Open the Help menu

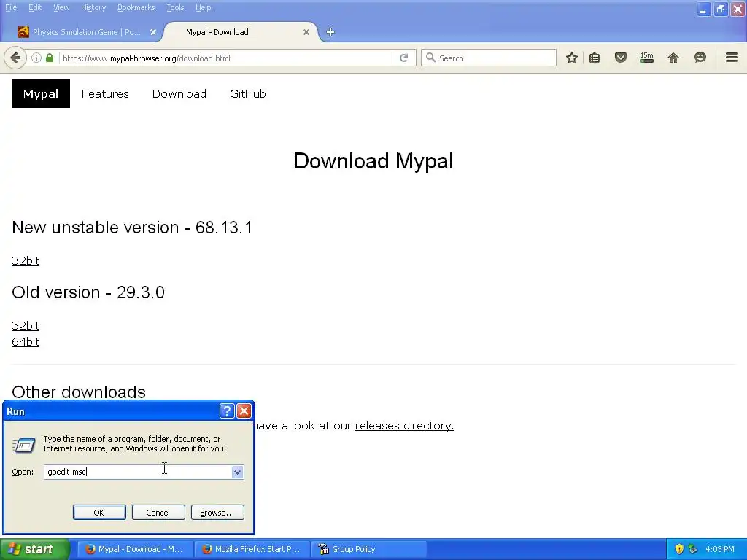(x=203, y=7)
